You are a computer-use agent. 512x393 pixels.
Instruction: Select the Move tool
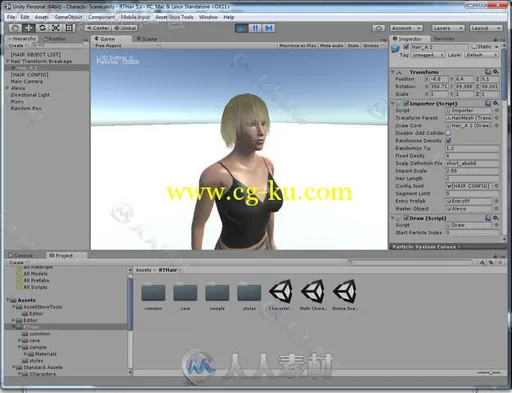click(x=29, y=28)
